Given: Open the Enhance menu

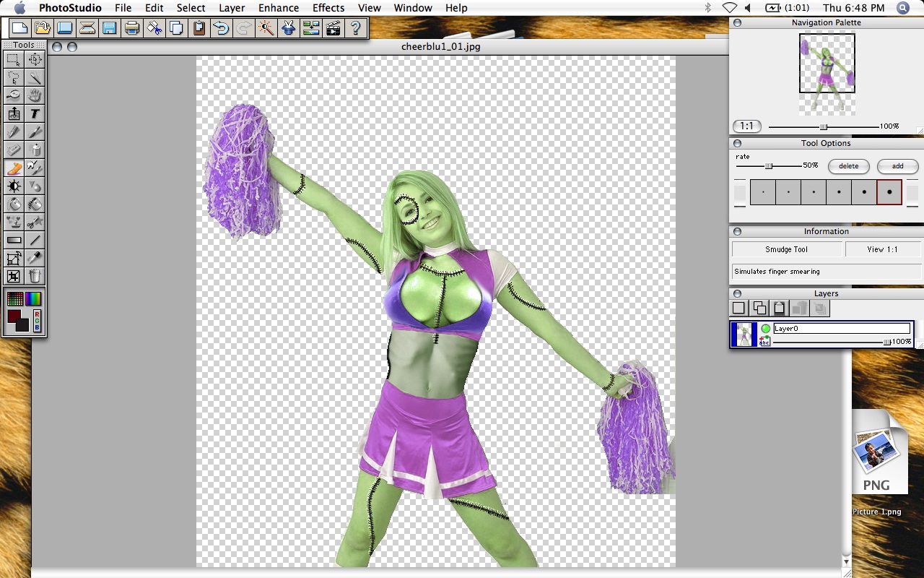Looking at the screenshot, I should (x=279, y=8).
